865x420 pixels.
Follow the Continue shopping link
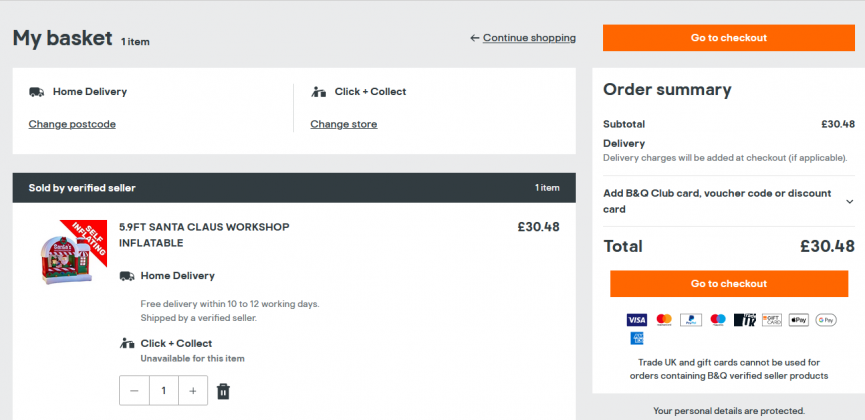[529, 38]
